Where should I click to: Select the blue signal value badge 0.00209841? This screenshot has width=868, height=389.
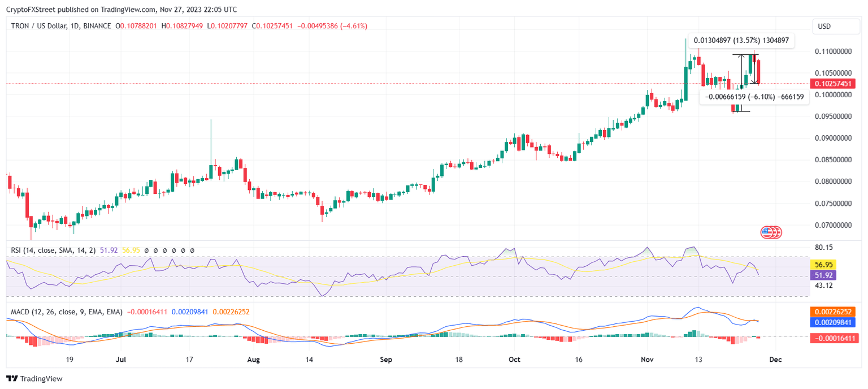click(832, 323)
